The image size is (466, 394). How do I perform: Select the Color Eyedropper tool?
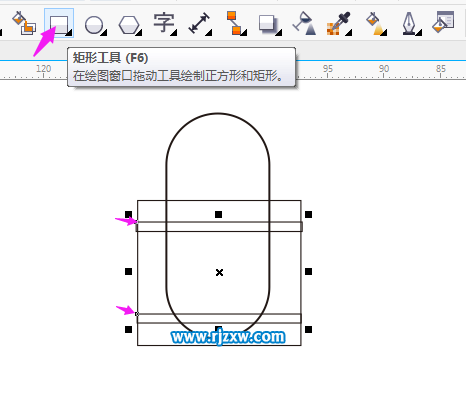pyautogui.click(x=338, y=23)
